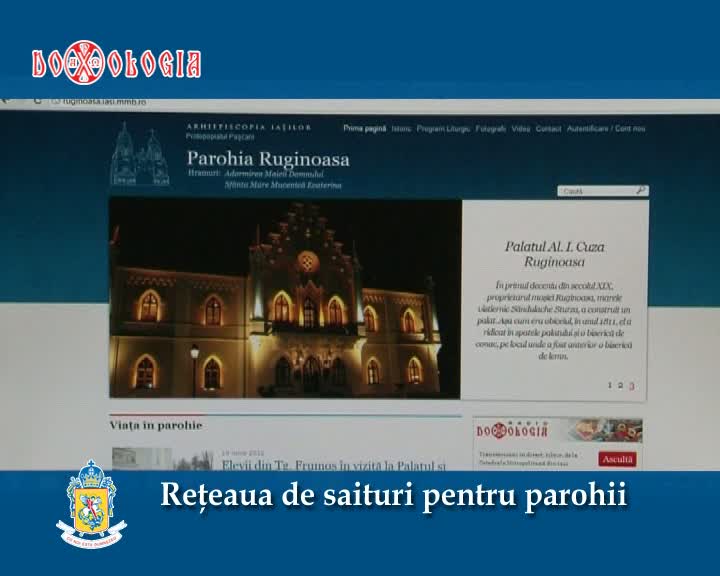
Task: Select slide 3 in carousel pager
Action: (x=631, y=385)
